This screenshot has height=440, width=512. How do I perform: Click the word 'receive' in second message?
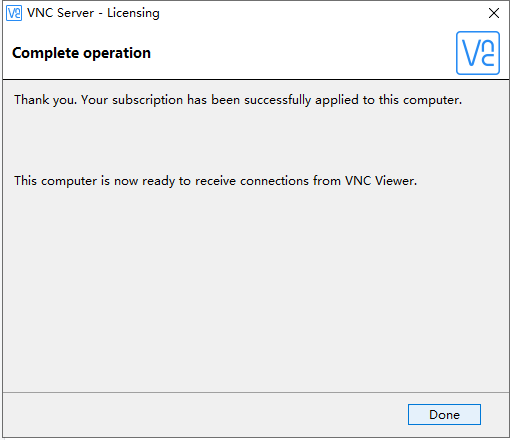215,181
